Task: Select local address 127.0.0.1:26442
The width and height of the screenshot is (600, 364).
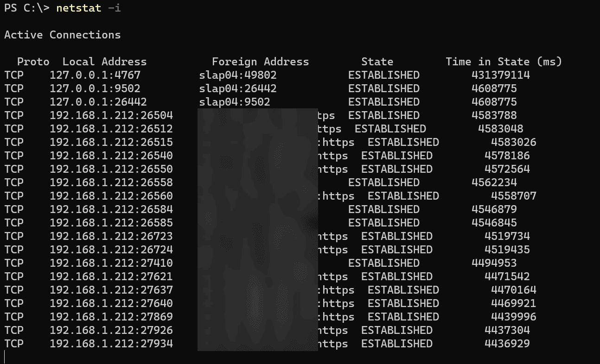Action: click(x=98, y=102)
